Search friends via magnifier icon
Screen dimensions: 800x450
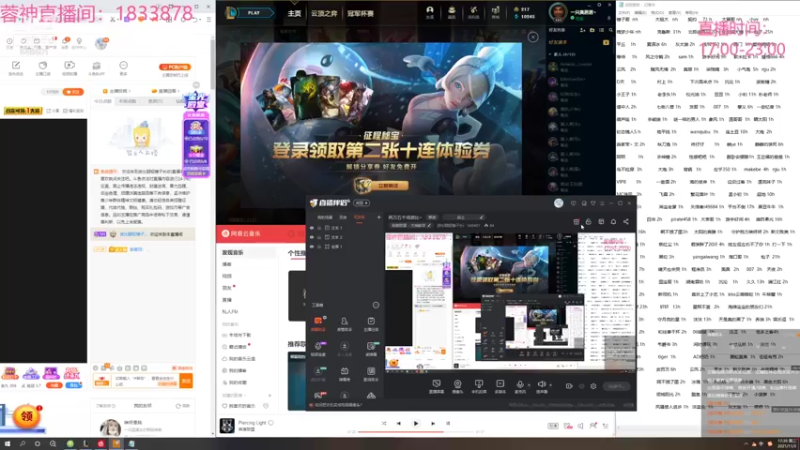[x=611, y=31]
